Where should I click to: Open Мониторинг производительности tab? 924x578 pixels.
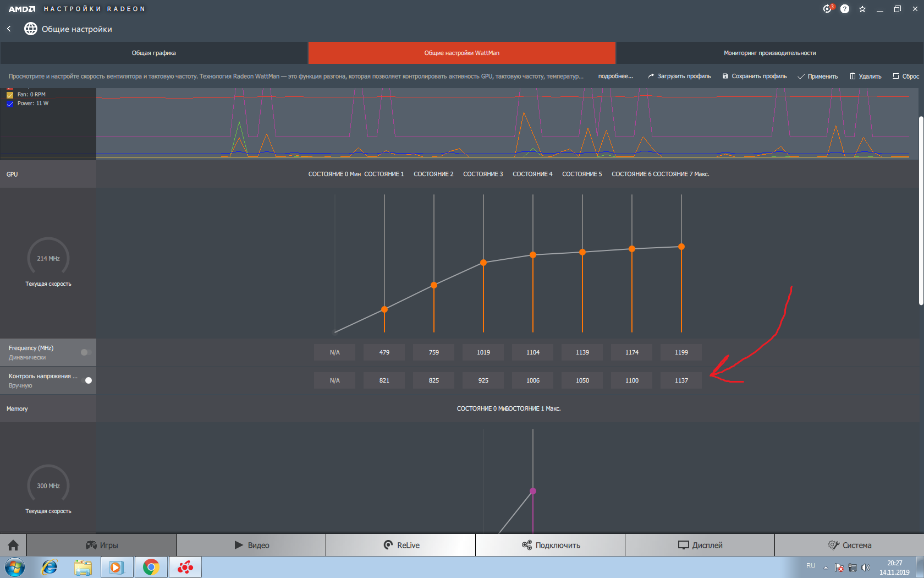770,53
